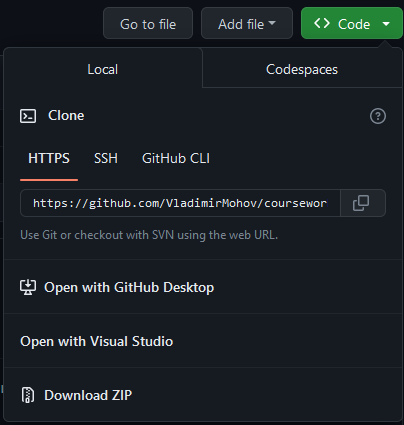The width and height of the screenshot is (404, 425).
Task: Select the SSH clone method
Action: click(106, 158)
